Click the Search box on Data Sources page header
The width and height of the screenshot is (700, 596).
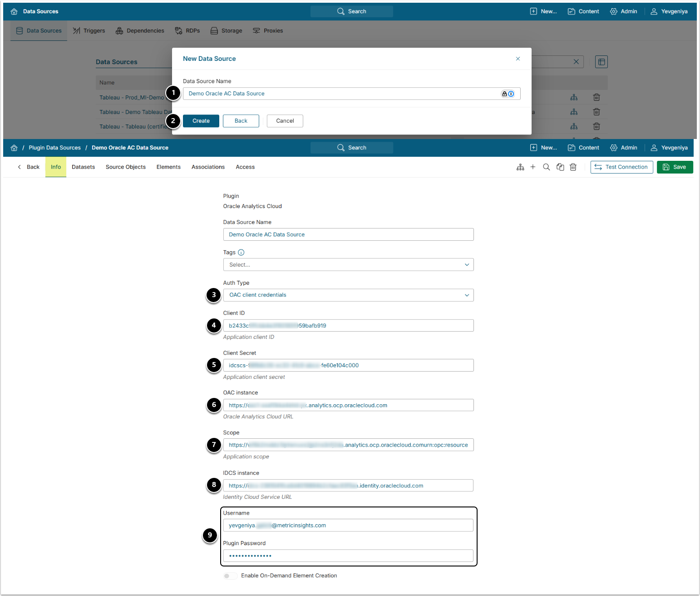click(352, 11)
